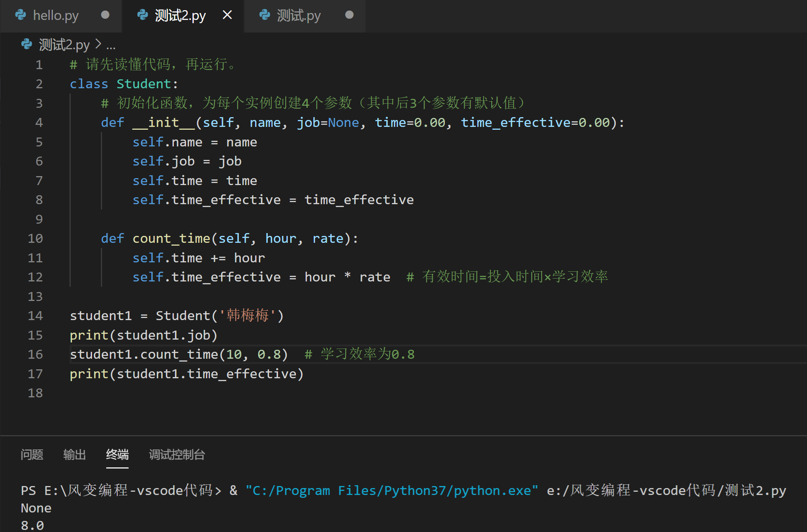
Task: Click 'self.time = time' on line 7
Action: (195, 181)
